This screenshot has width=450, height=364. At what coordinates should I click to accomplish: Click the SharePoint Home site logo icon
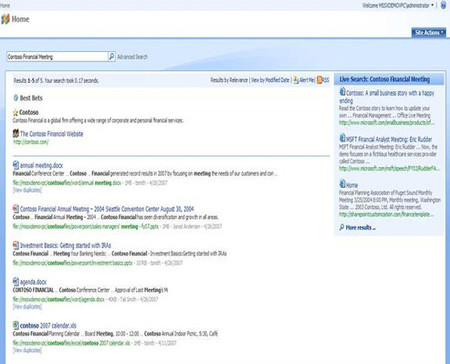pos(5,19)
